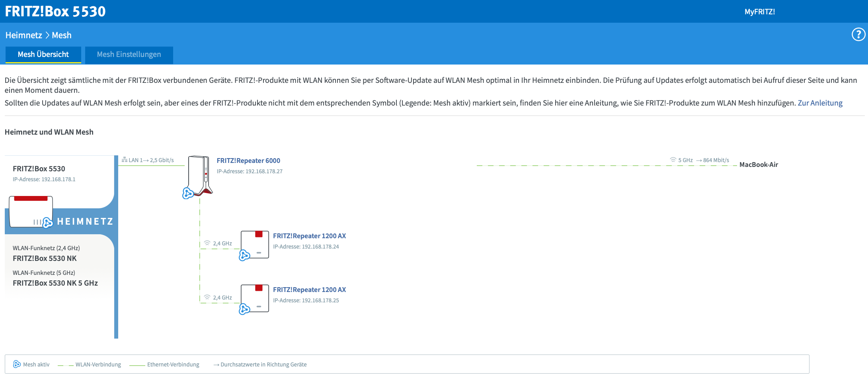Image resolution: width=868 pixels, height=384 pixels.
Task: Open FRITZ!Repeater 1200 AX link at .25
Action: [x=309, y=290]
